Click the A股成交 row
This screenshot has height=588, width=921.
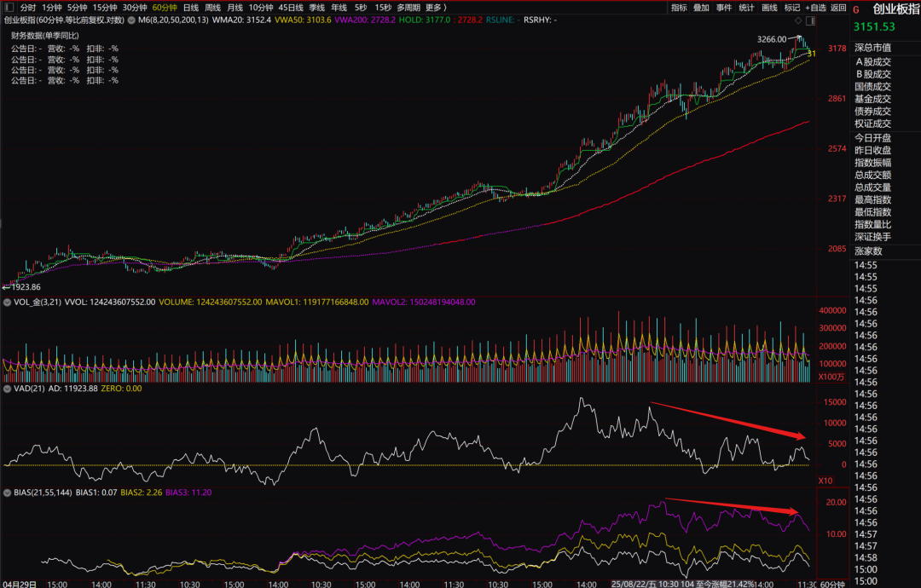tap(873, 61)
